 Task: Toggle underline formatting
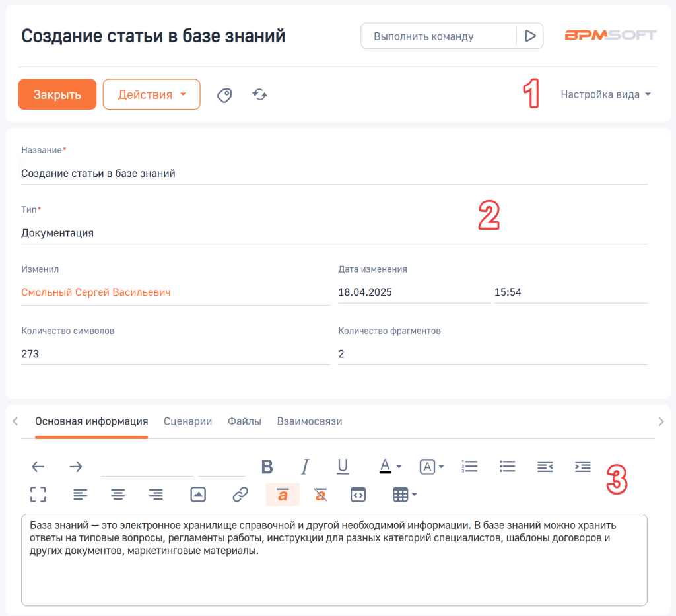point(343,466)
